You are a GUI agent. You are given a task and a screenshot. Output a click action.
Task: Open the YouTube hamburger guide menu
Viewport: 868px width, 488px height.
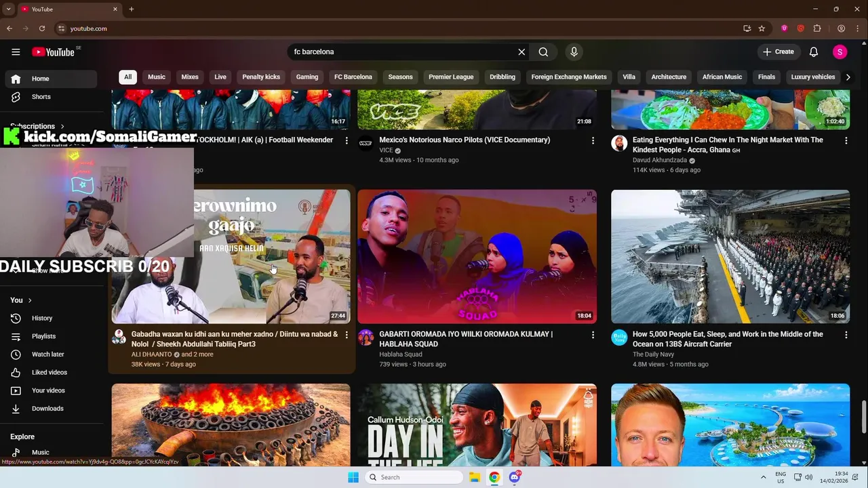pos(16,52)
